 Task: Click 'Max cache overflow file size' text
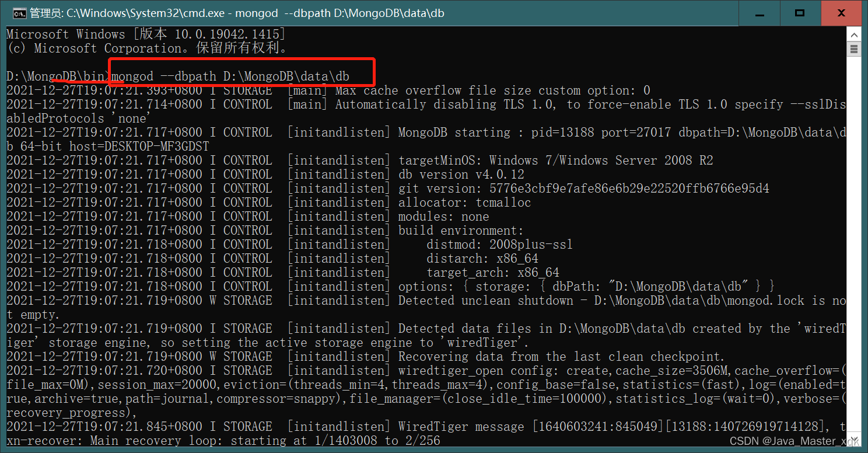point(433,90)
